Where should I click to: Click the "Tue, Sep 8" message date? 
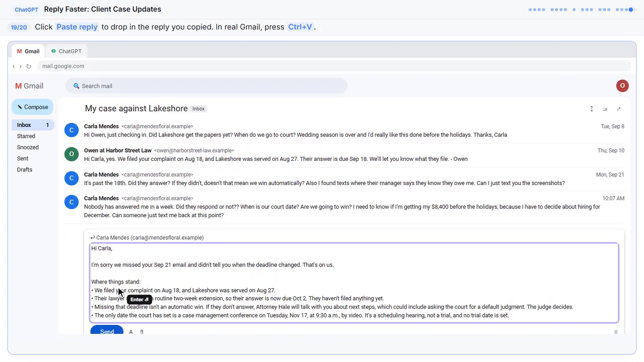(x=612, y=127)
